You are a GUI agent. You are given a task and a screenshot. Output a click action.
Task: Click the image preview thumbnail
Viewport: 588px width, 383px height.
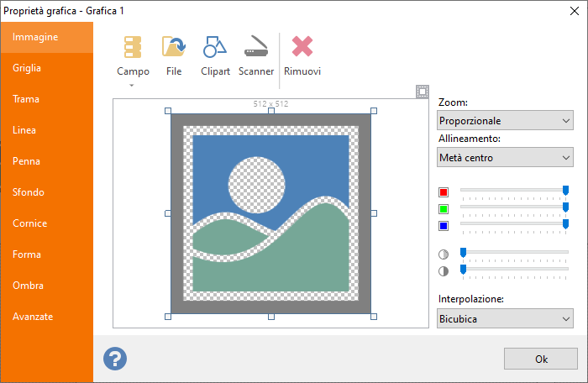pos(270,213)
